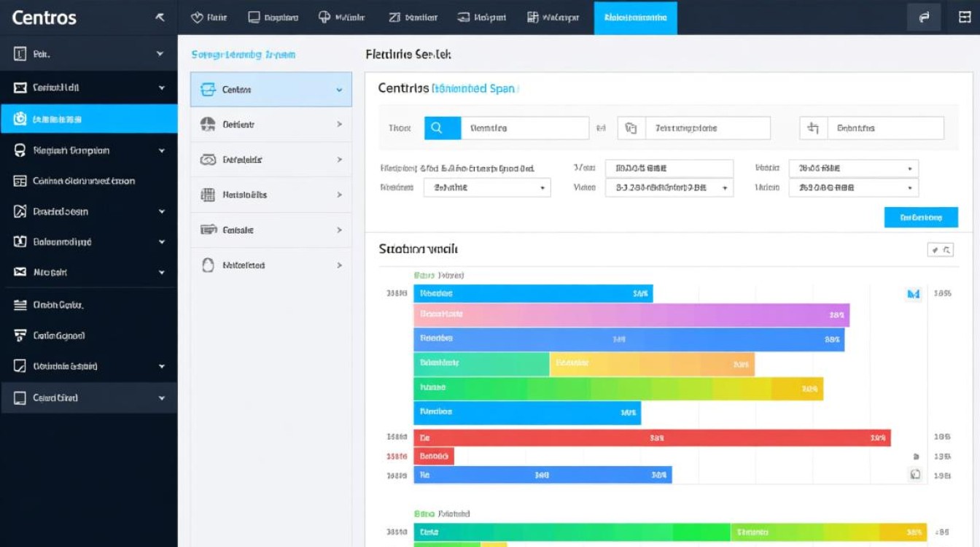Open the top-right filter dropdown arrow
980x547 pixels.
click(909, 168)
